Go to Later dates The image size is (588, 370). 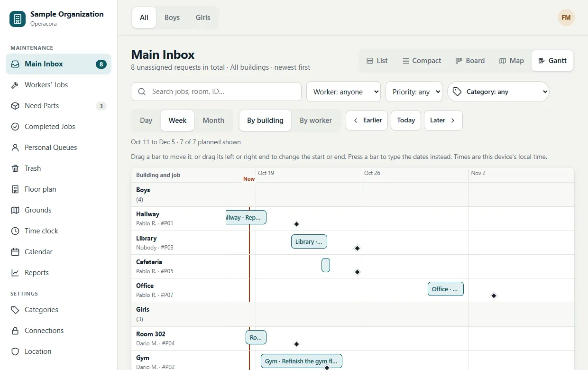(443, 120)
